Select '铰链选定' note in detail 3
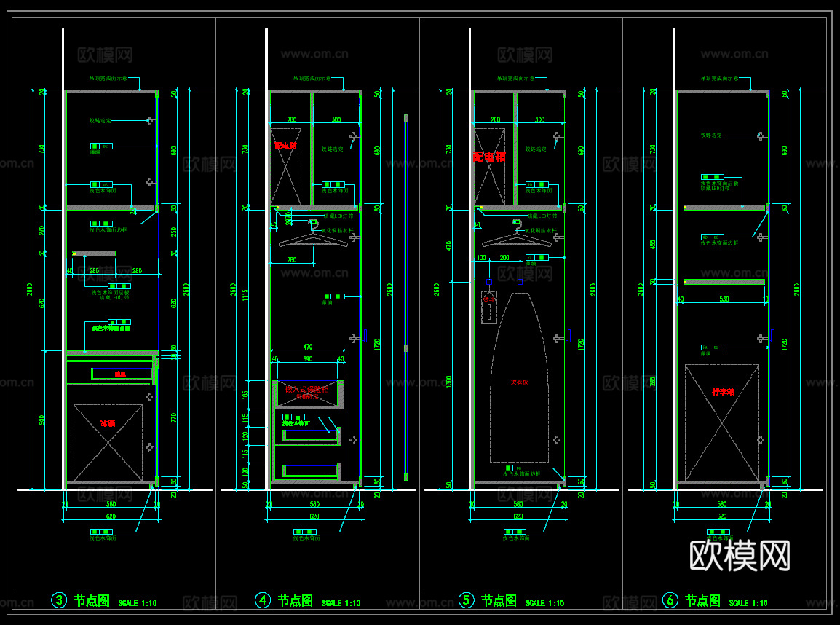 coord(100,121)
